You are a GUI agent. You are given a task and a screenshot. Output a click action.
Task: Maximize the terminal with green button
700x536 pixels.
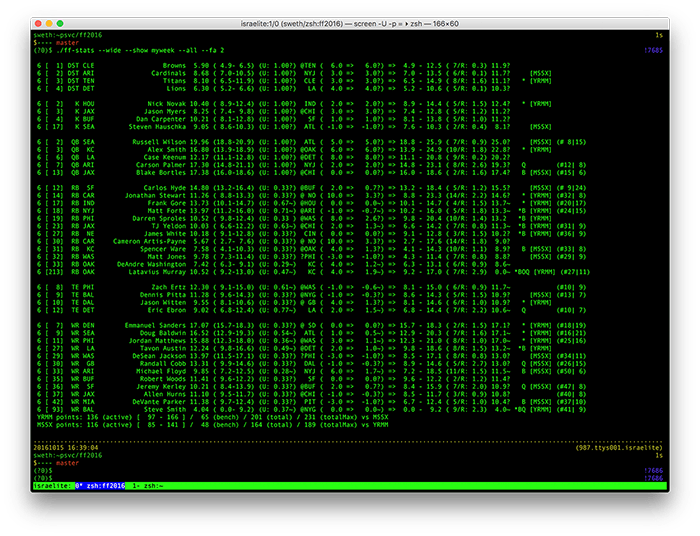[x=60, y=24]
